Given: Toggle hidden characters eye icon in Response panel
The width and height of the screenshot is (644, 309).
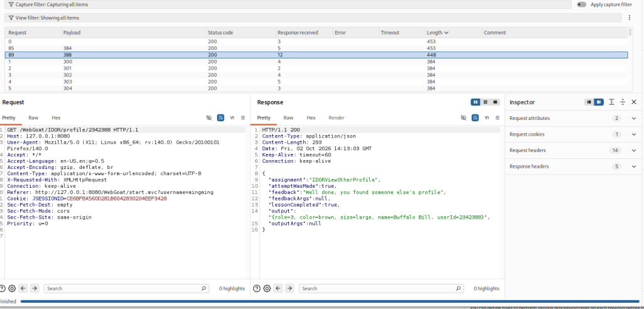Looking at the screenshot, I should (x=464, y=118).
